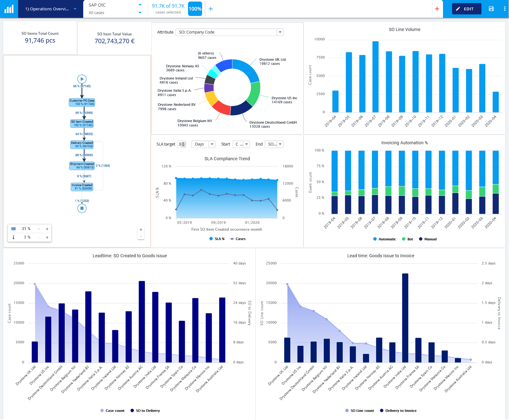509x420 pixels.
Task: Open the SO: Company Code attribute dropdown
Action: [x=280, y=32]
